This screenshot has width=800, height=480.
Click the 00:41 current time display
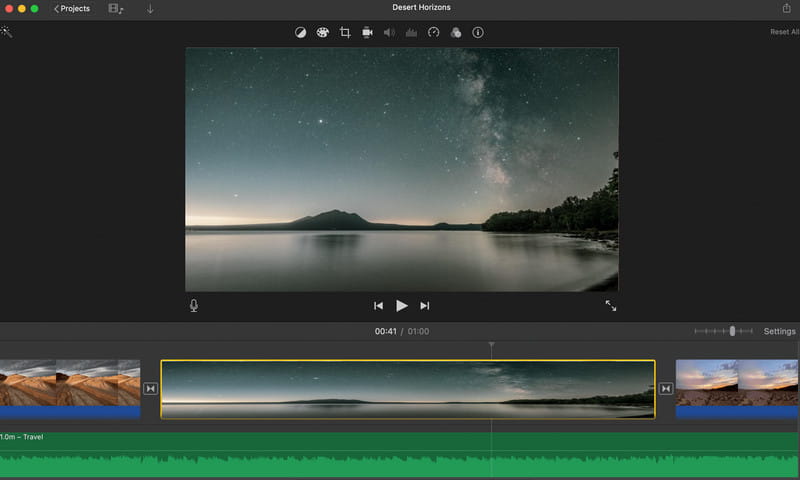coord(386,332)
